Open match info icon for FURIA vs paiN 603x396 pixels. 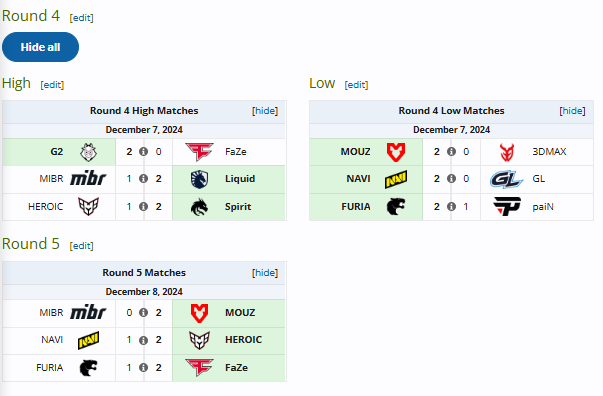[x=451, y=206]
